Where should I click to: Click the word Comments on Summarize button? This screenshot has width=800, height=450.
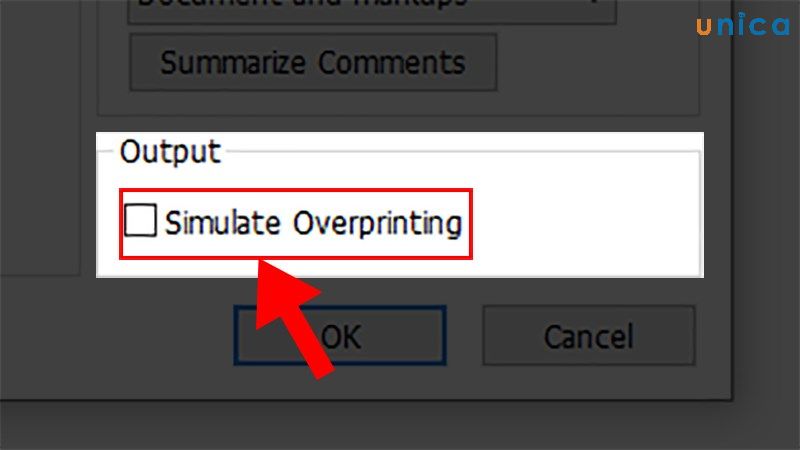[x=391, y=62]
